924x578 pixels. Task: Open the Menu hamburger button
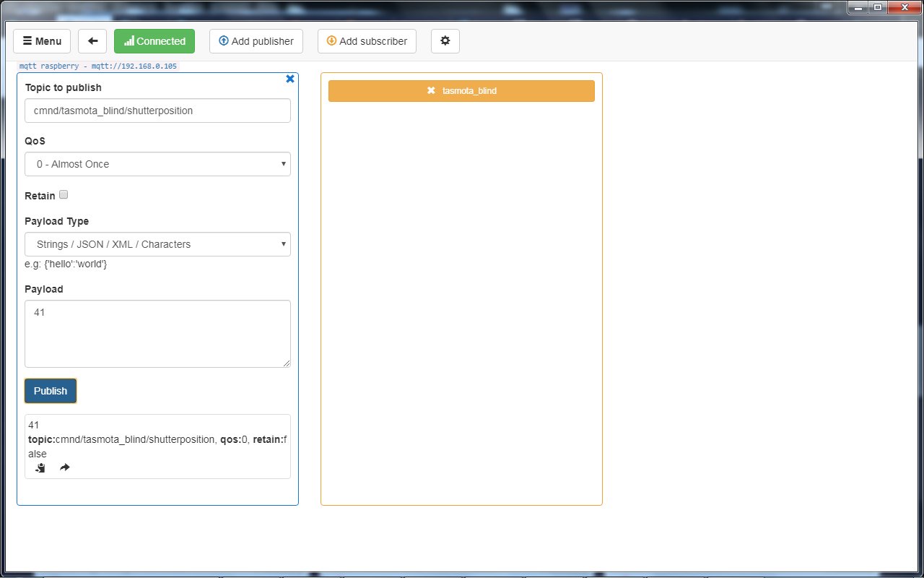(x=42, y=41)
